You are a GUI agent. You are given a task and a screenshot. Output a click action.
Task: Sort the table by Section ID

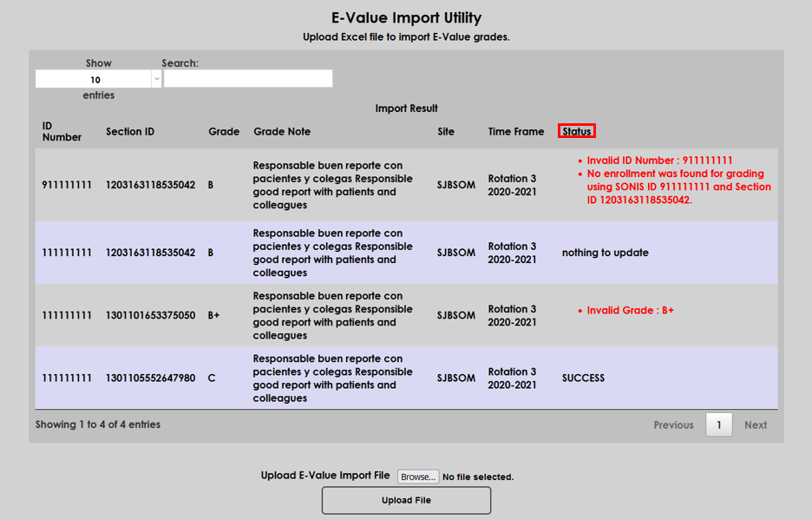[x=130, y=131]
